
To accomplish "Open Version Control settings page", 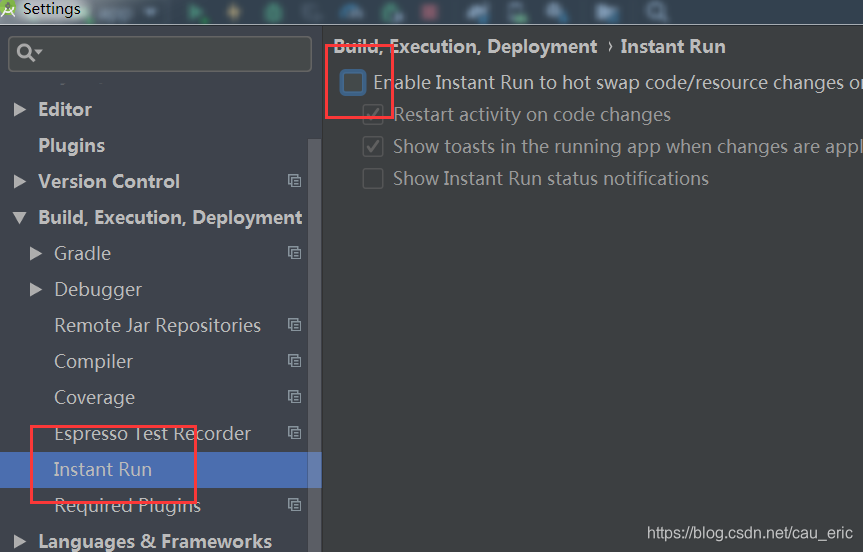I will [x=109, y=182].
